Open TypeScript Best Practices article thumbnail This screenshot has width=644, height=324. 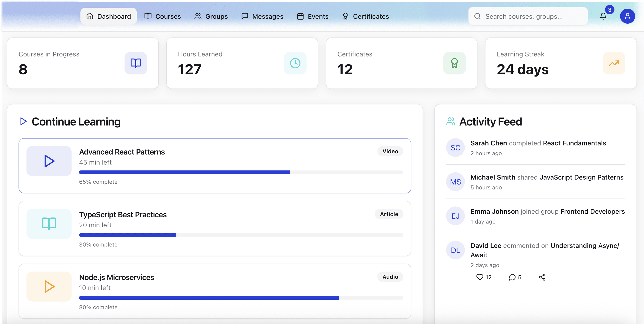tap(49, 224)
